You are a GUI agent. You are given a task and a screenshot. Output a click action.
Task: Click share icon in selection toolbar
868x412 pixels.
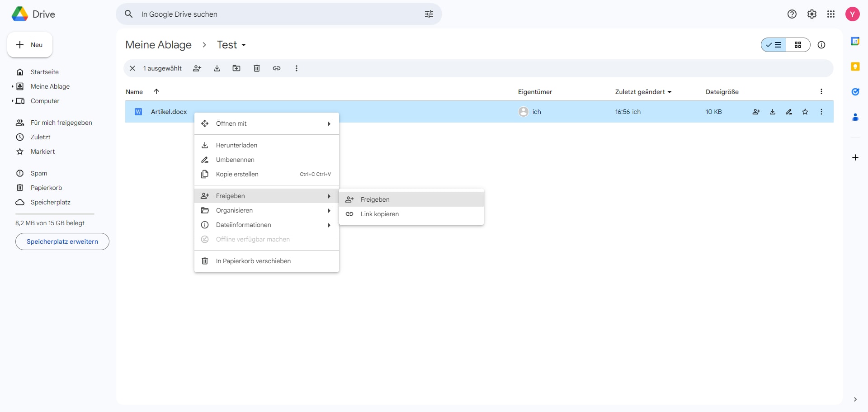(197, 68)
